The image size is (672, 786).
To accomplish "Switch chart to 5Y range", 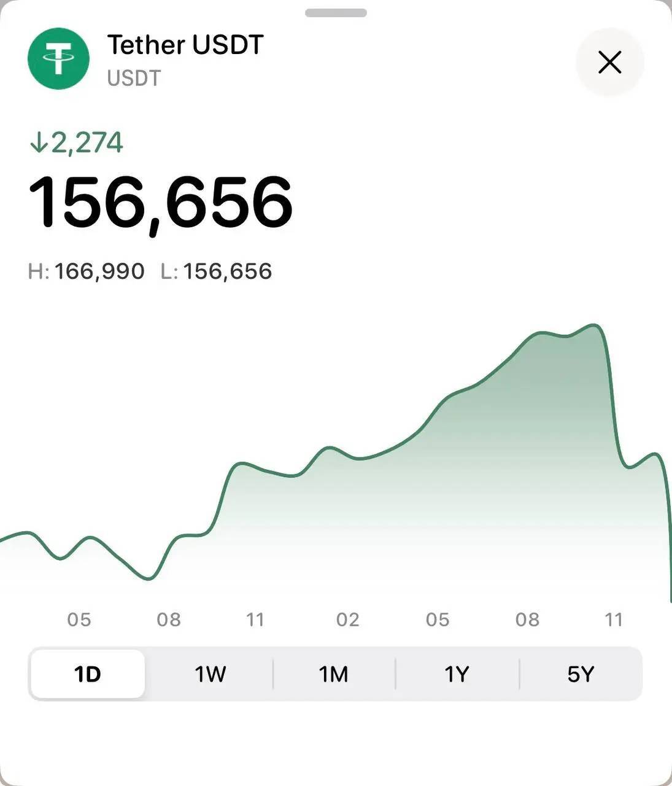I will pyautogui.click(x=581, y=674).
